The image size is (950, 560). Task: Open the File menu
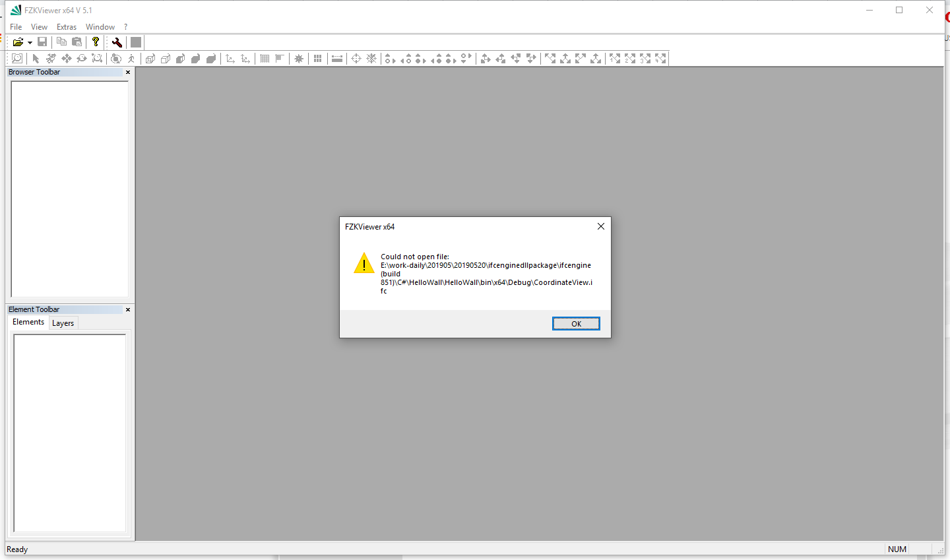(15, 26)
